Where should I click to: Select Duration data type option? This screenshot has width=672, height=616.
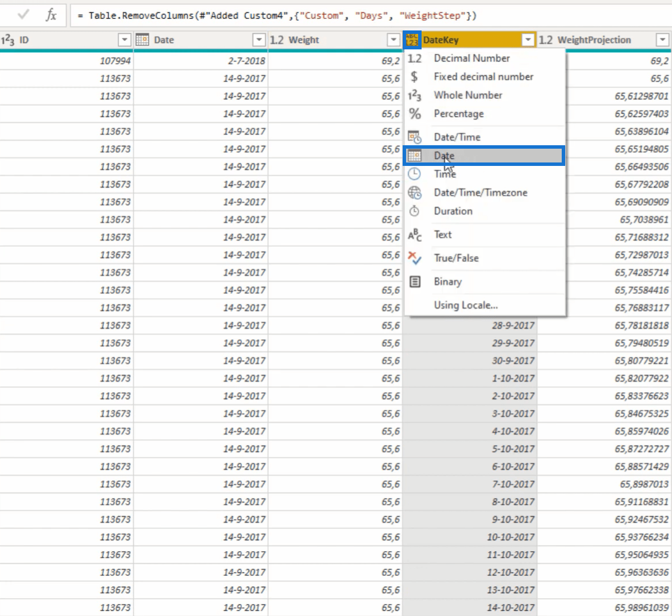pyautogui.click(x=484, y=211)
